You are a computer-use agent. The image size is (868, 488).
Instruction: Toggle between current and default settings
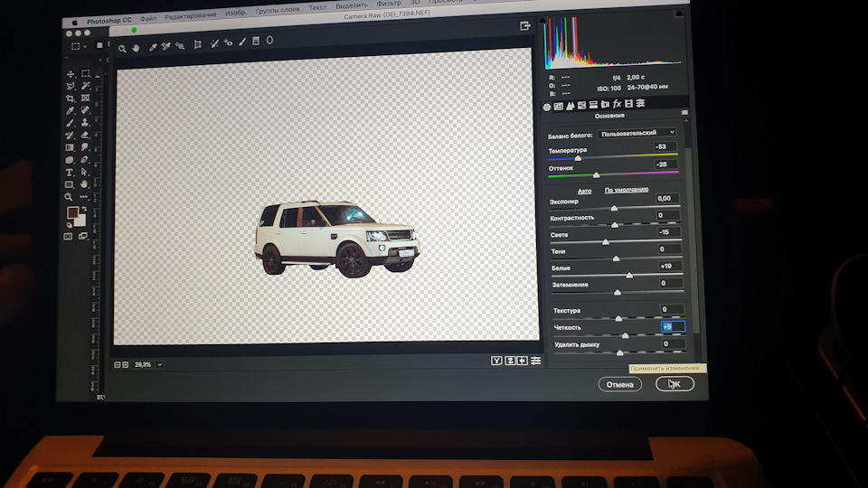pyautogui.click(x=536, y=361)
